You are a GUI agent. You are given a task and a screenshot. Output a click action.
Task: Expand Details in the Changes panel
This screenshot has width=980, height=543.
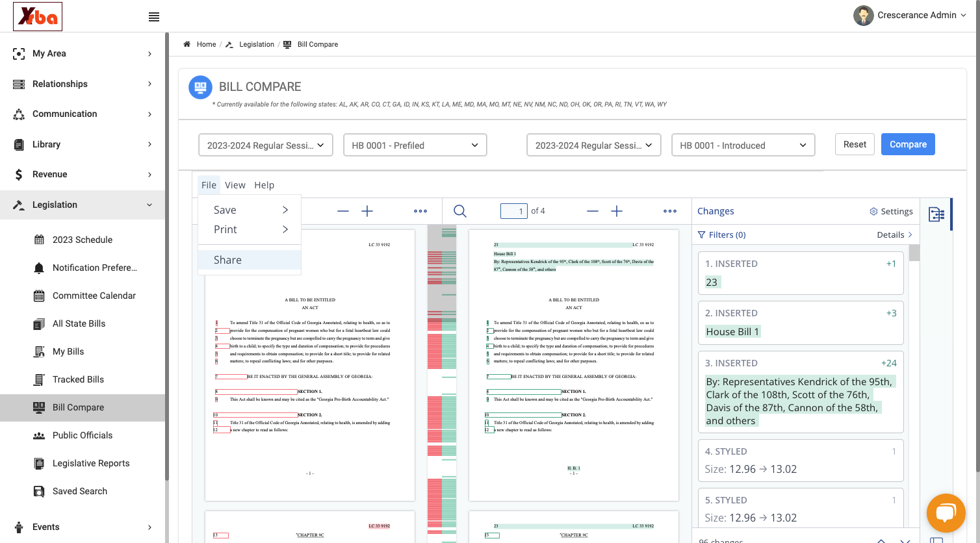point(895,234)
